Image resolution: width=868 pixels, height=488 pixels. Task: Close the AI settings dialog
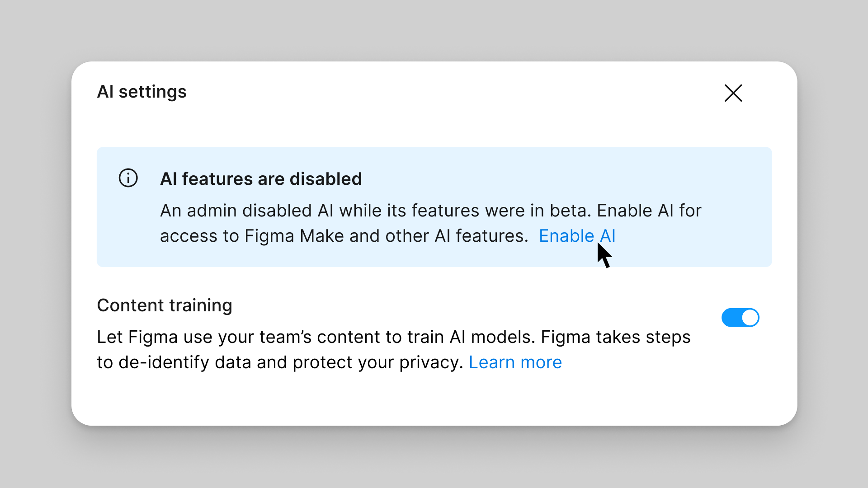tap(733, 93)
